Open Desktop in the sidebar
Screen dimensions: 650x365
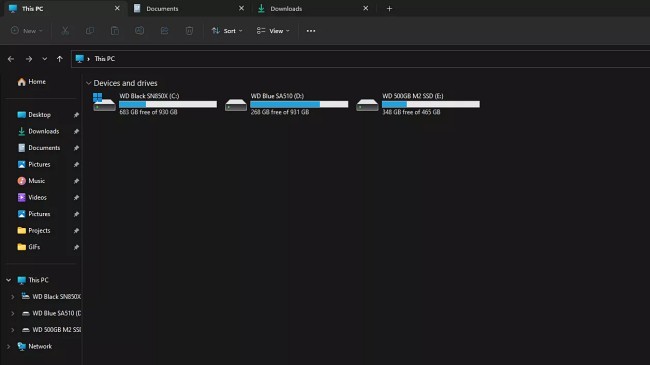[39, 115]
